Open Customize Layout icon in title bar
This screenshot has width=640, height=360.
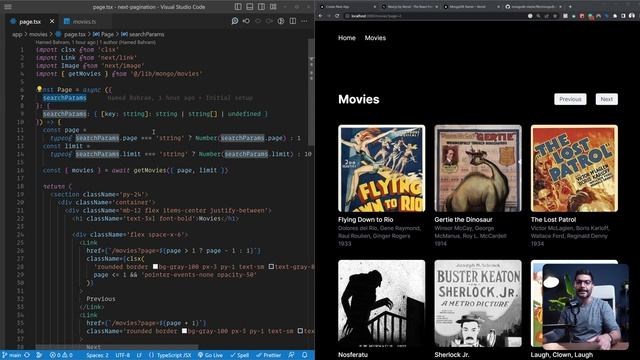[x=273, y=7]
